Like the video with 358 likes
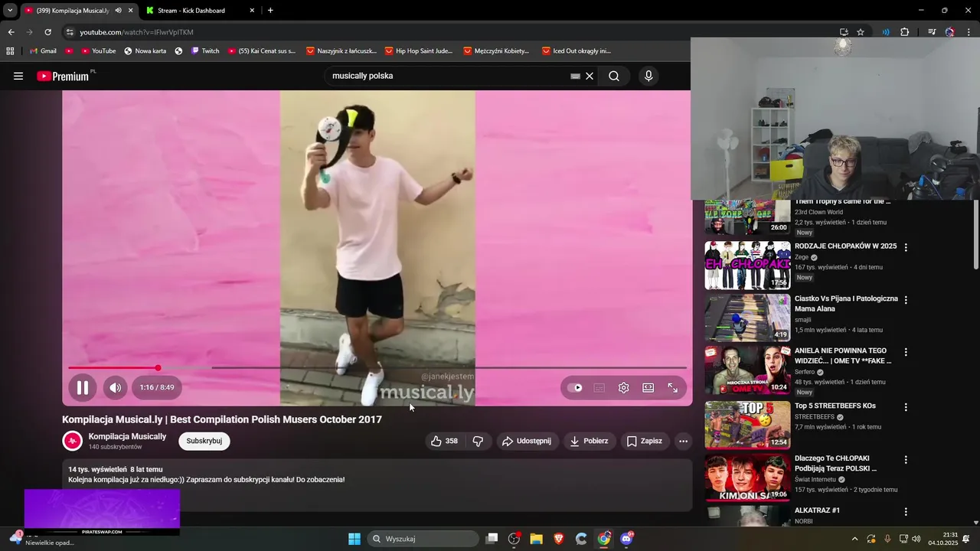 (444, 441)
